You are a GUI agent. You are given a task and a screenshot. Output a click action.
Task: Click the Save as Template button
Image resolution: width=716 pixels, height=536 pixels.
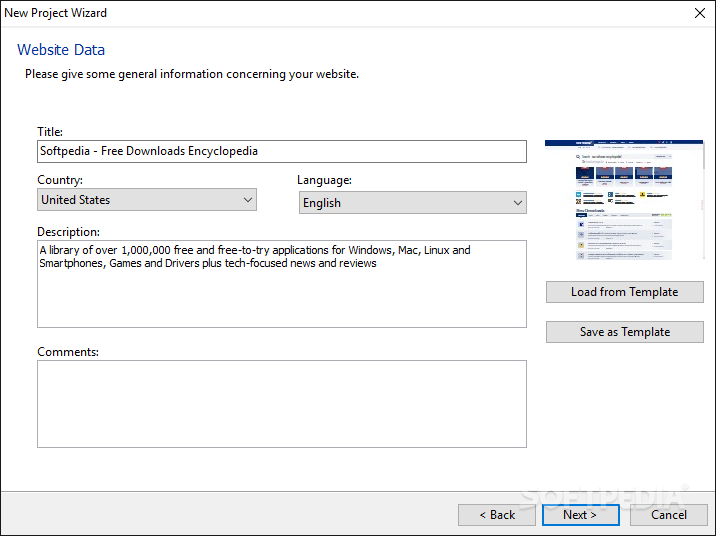click(x=625, y=332)
